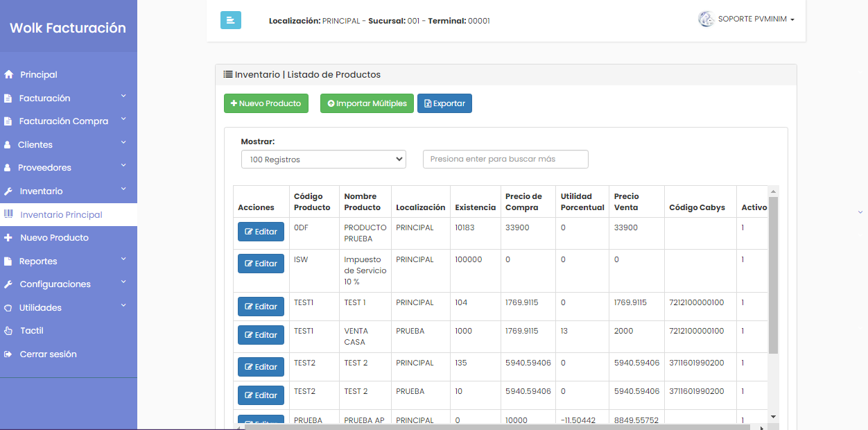Expand the Facturación sidebar menu

coord(69,98)
